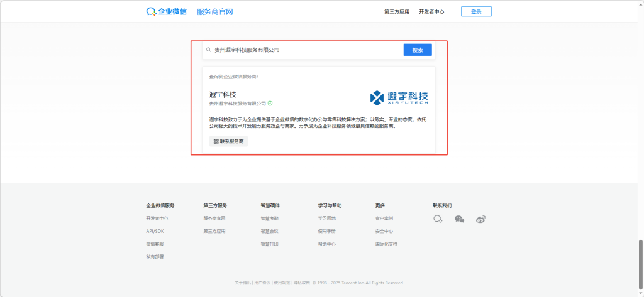Viewport: 644px width, 297px height.
Task: Open footer link API/SDK
Action: [155, 231]
